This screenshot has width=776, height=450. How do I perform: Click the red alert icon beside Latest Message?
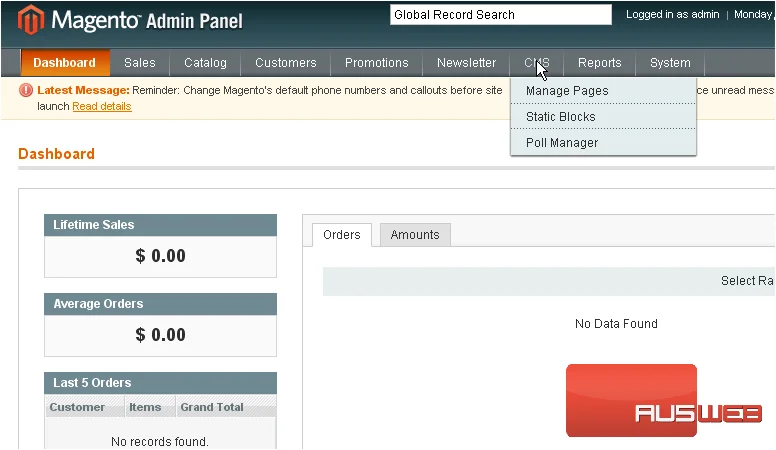click(x=26, y=90)
